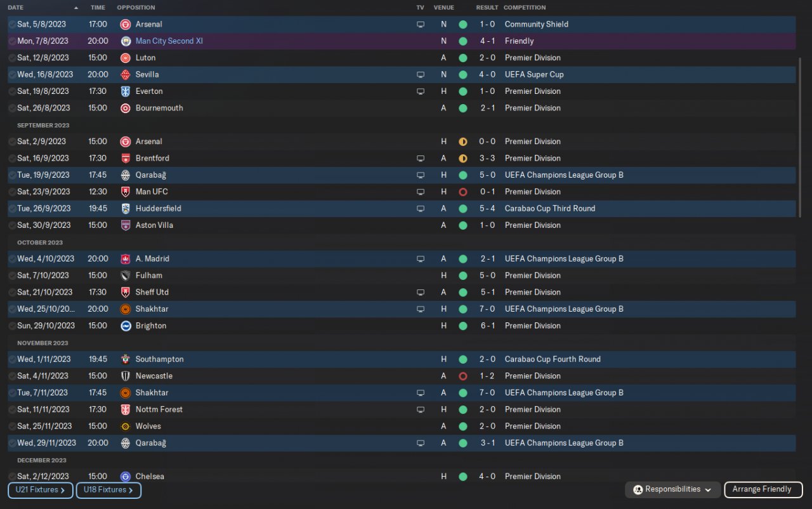Click the draw result indicator for Arsenal league match
This screenshot has width=812, height=509.
coord(462,142)
